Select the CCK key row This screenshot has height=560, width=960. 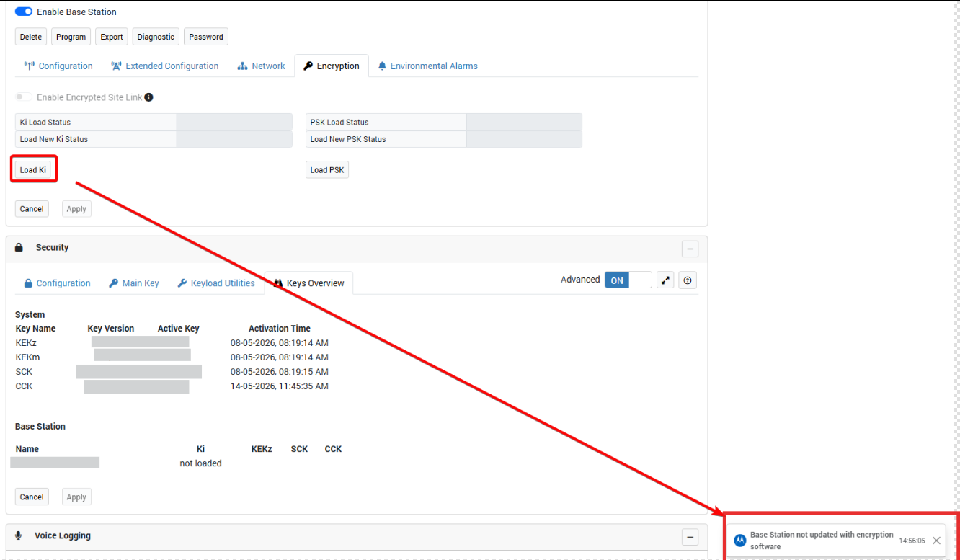tap(172, 386)
